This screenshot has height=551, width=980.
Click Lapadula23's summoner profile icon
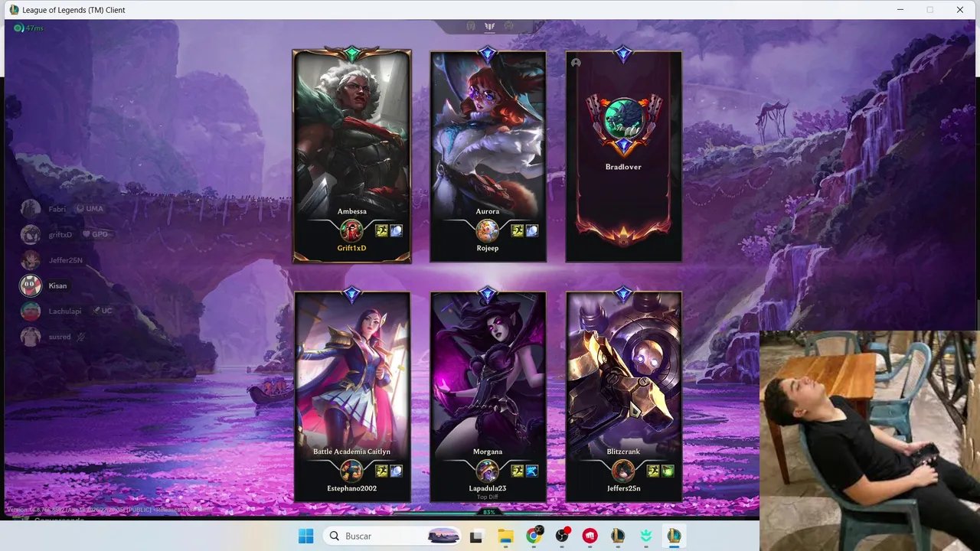488,471
